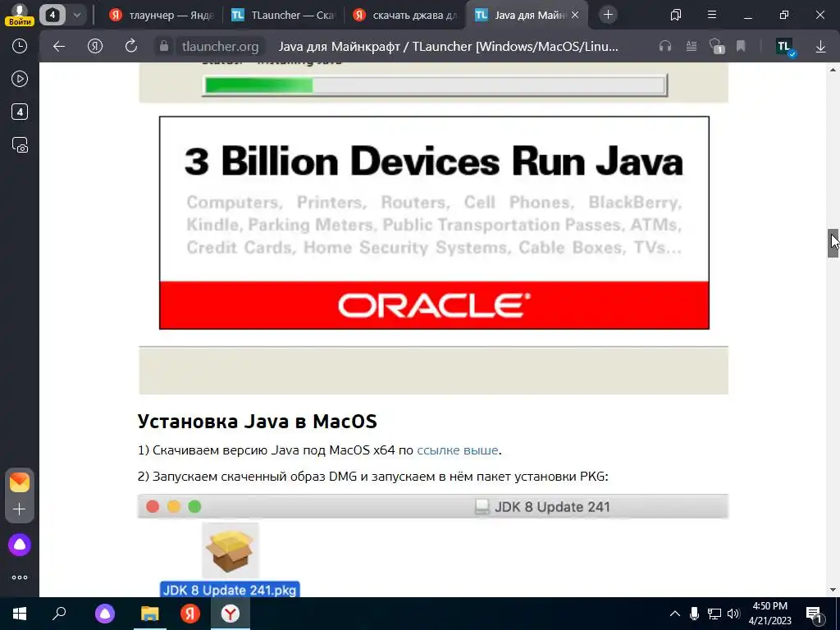Image resolution: width=840 pixels, height=630 pixels.
Task: Click the Java installation progress bar
Action: tap(435, 85)
